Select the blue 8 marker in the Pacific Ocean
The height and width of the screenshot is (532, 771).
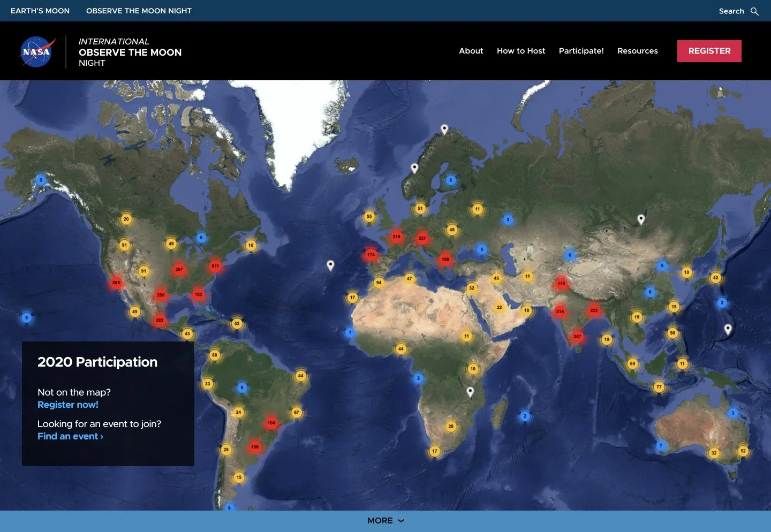click(x=26, y=317)
